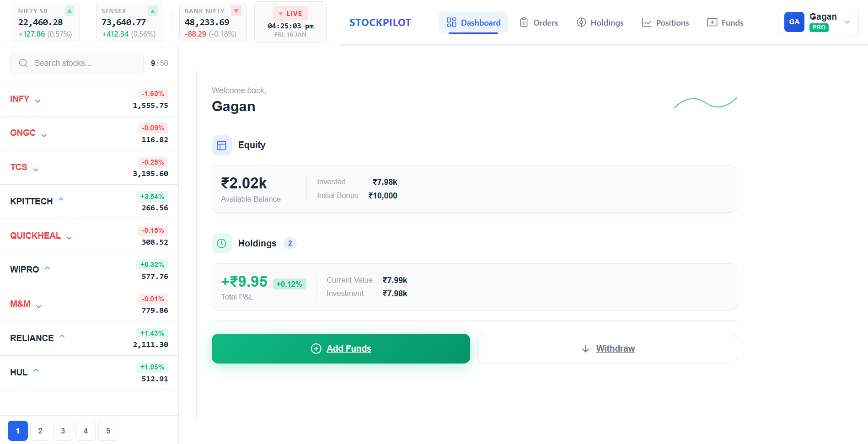Switch to the Dashboard tab
Image resolution: width=868 pixels, height=444 pixels.
tap(473, 22)
